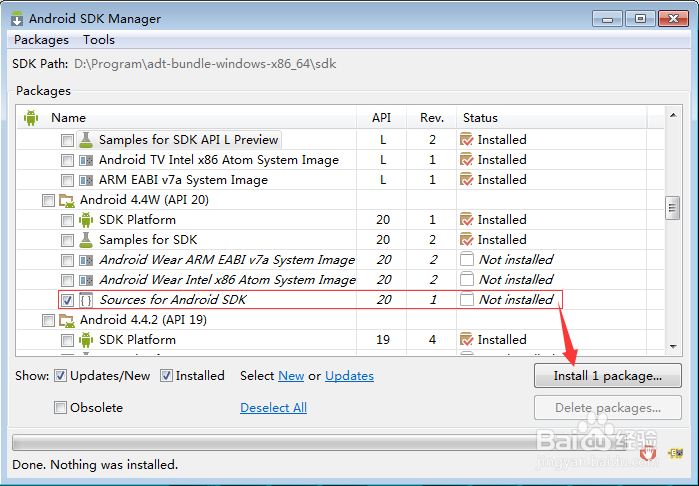Click the package list vertical scrollbar thumb

click(673, 207)
